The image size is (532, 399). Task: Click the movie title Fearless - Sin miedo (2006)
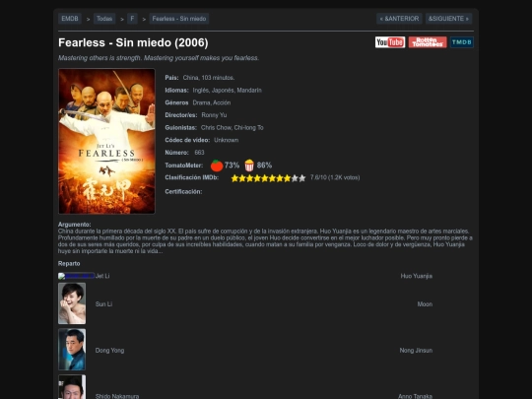(133, 42)
